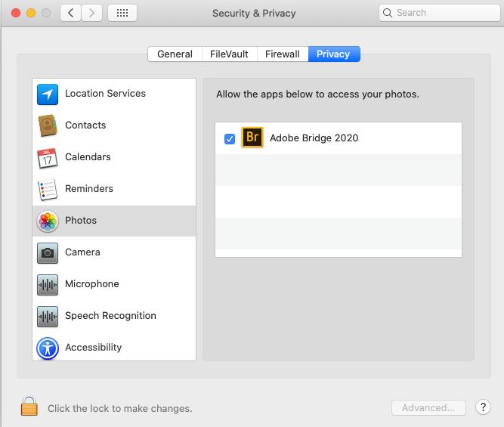
Task: Open the help question mark button
Action: click(x=483, y=407)
